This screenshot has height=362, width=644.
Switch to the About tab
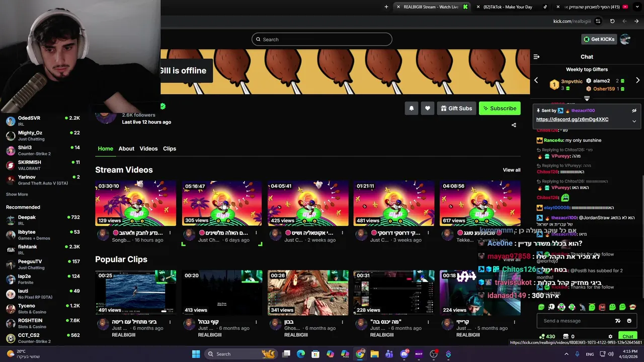(126, 149)
